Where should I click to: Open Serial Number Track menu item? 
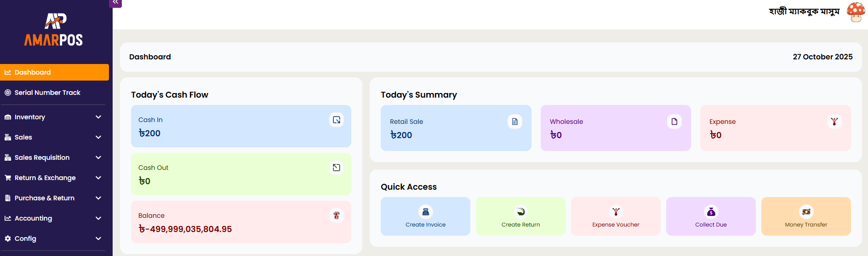(54, 93)
